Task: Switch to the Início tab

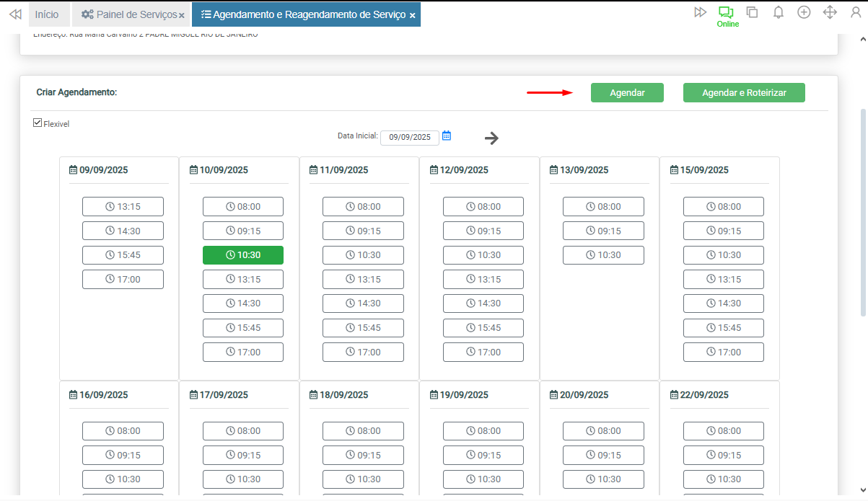Action: point(47,14)
